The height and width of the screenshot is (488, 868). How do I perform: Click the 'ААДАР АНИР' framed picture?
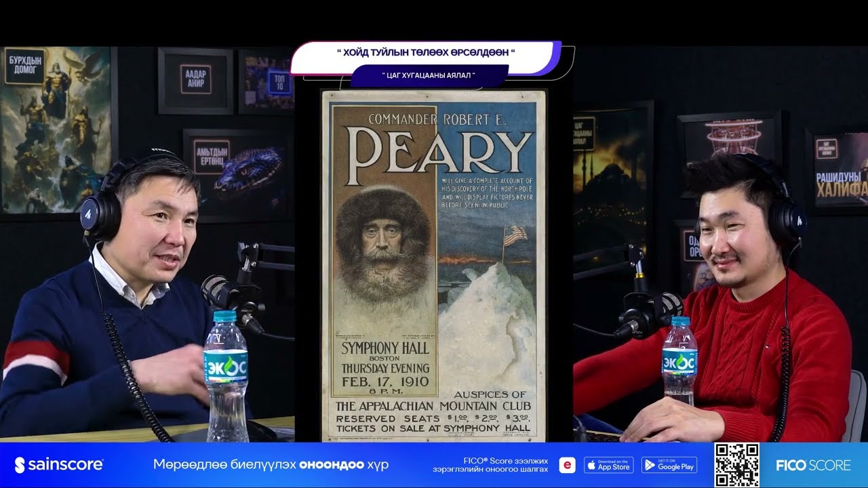[x=195, y=81]
